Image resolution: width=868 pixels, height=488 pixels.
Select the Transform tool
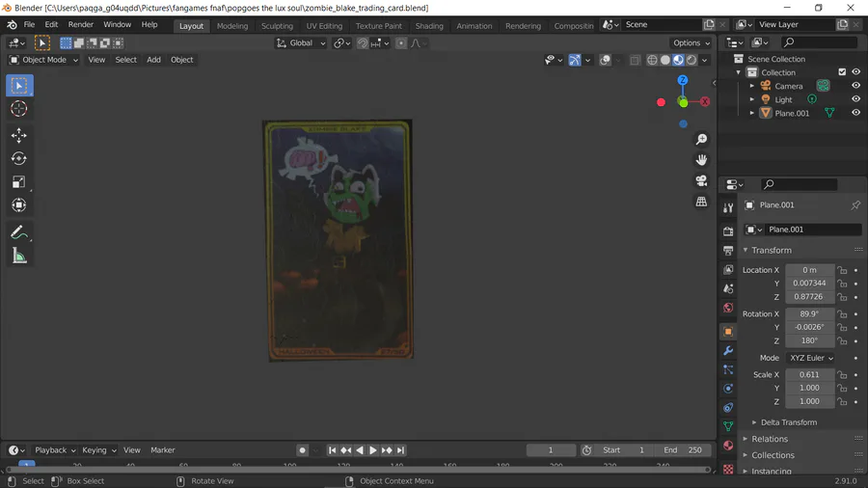click(x=19, y=205)
